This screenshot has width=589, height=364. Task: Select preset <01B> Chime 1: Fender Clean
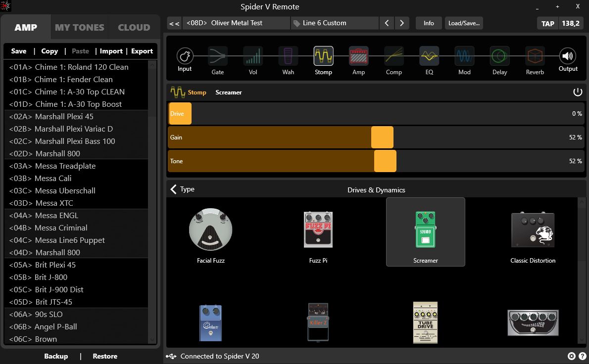pos(76,80)
